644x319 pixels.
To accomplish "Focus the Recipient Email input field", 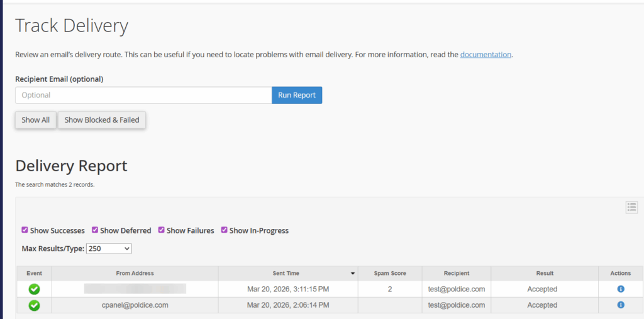I will (143, 95).
